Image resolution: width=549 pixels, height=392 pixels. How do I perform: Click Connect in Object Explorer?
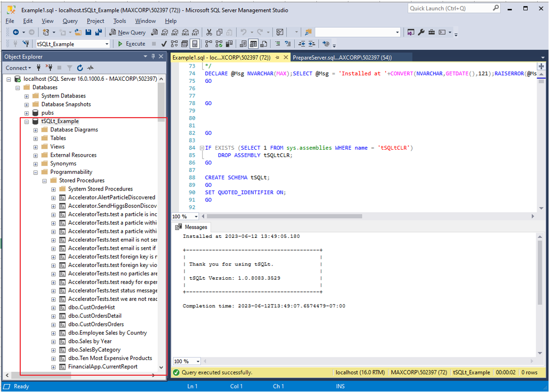coord(16,67)
